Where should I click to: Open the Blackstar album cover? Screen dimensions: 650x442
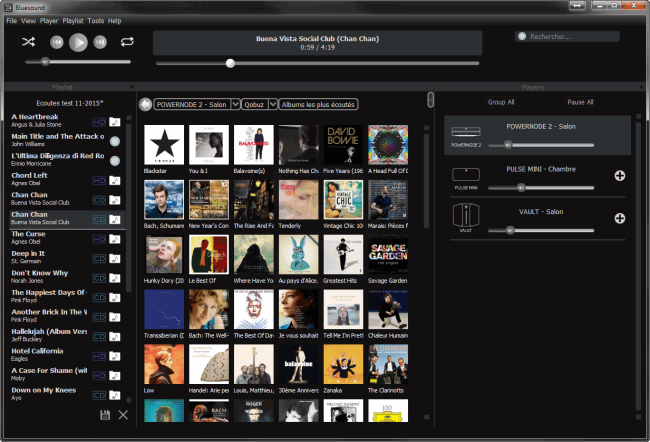(x=164, y=145)
